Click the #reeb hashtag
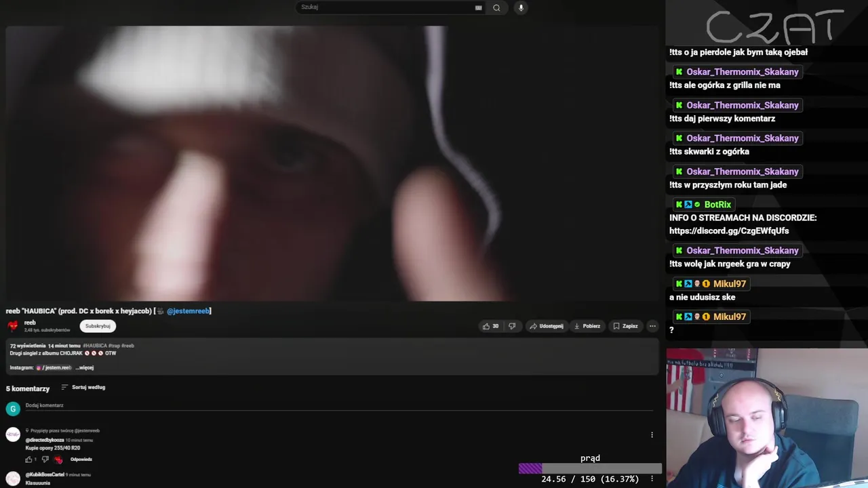 pyautogui.click(x=127, y=346)
